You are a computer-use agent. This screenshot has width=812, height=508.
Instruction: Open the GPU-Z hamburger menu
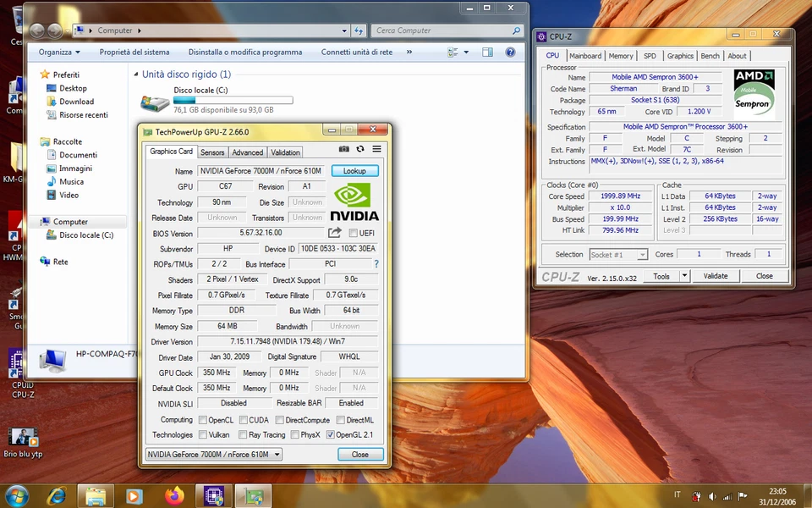click(x=376, y=149)
